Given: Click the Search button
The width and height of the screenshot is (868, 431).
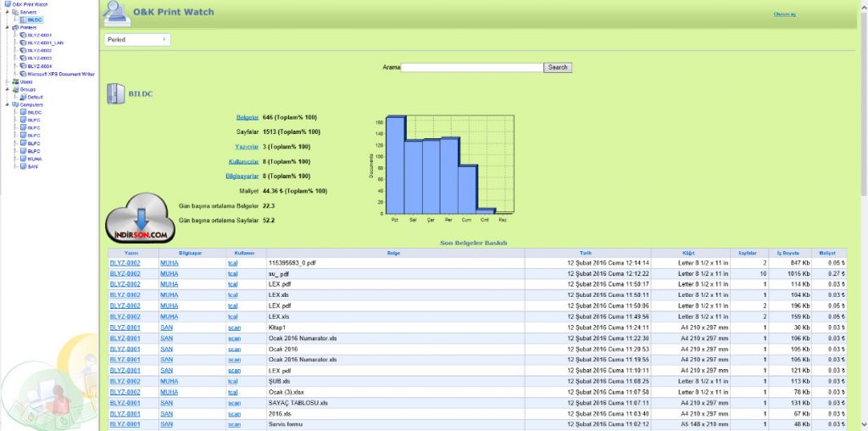Looking at the screenshot, I should [x=558, y=68].
